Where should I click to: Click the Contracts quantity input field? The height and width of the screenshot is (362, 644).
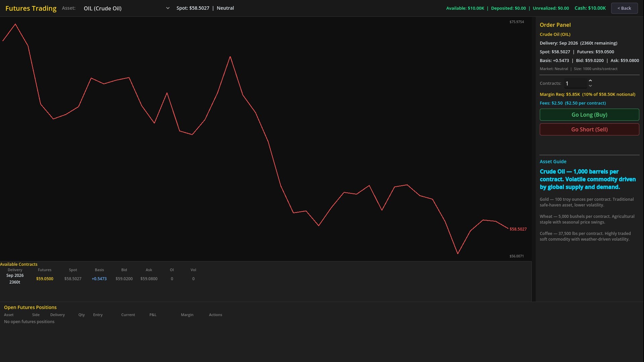coord(575,84)
